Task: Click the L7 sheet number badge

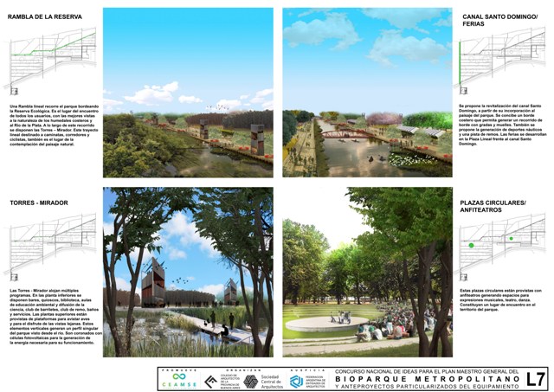Action: pyautogui.click(x=537, y=378)
